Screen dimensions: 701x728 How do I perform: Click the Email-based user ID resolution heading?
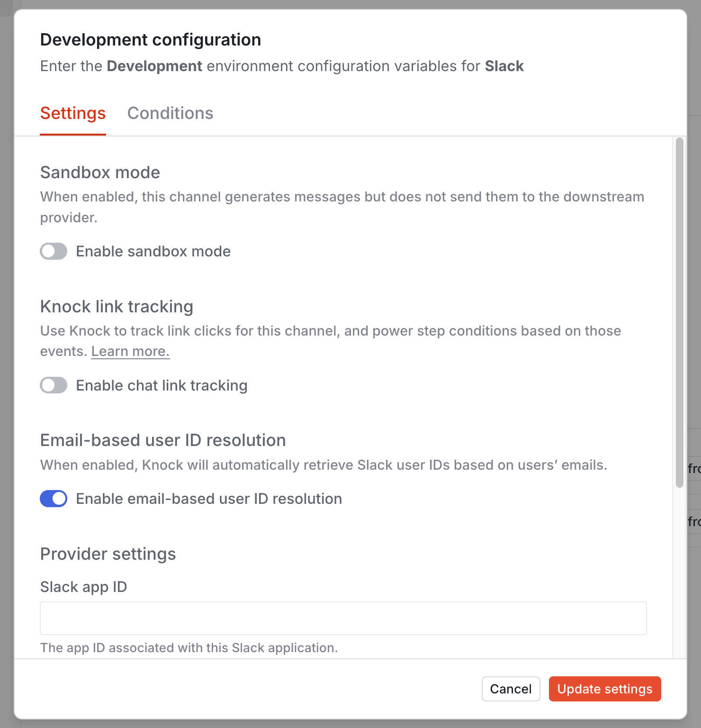tap(163, 440)
